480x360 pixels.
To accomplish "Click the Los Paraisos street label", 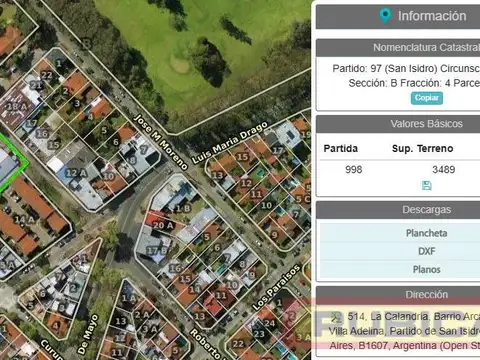I will pos(276,287).
